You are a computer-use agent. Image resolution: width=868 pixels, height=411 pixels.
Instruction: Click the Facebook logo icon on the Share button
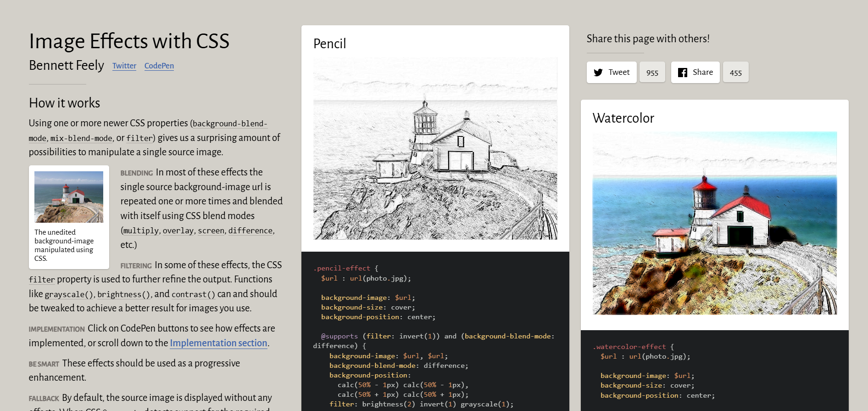(682, 73)
